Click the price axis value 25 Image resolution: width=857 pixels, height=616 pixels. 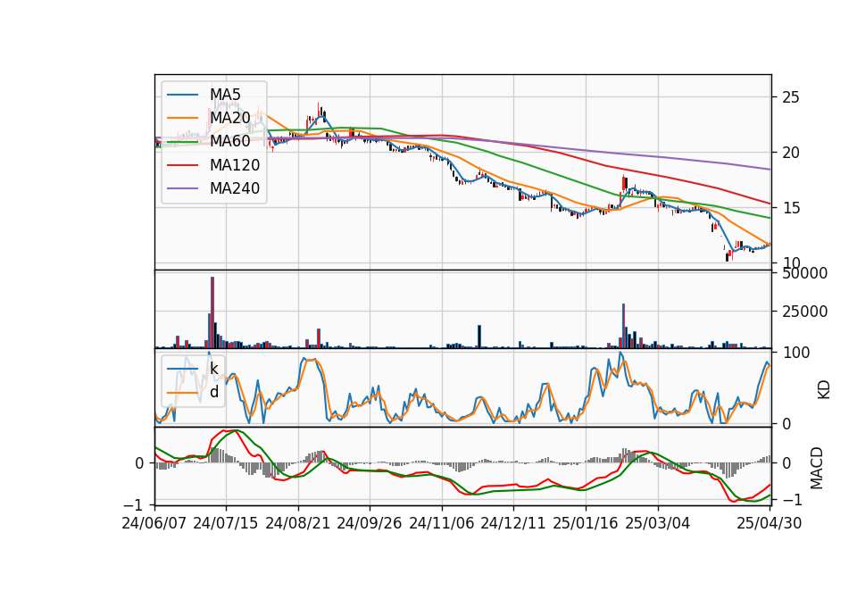[x=790, y=98]
